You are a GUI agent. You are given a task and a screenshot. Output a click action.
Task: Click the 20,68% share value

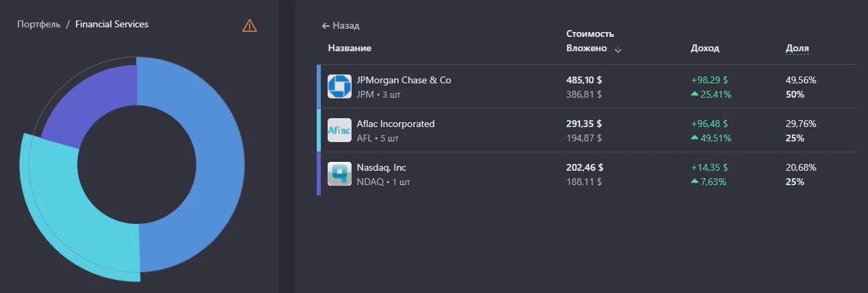point(801,167)
